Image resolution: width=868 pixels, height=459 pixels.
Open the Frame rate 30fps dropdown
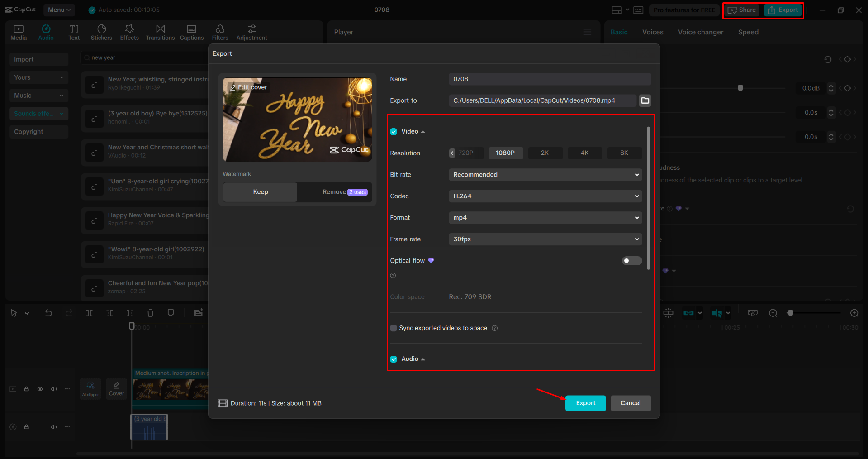pyautogui.click(x=545, y=239)
